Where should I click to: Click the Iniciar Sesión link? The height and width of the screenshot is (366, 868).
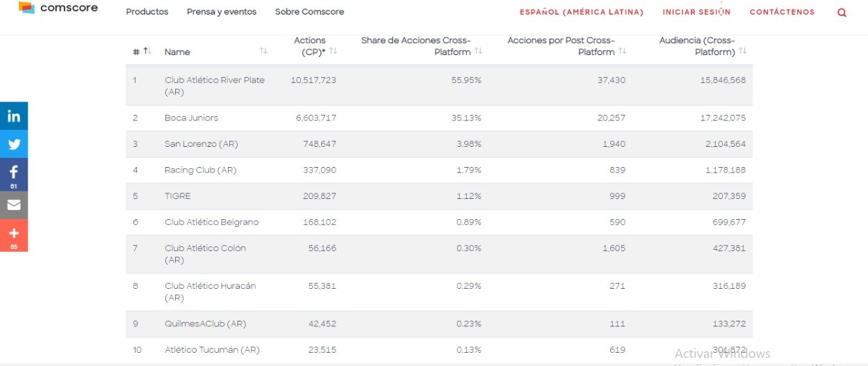point(696,12)
